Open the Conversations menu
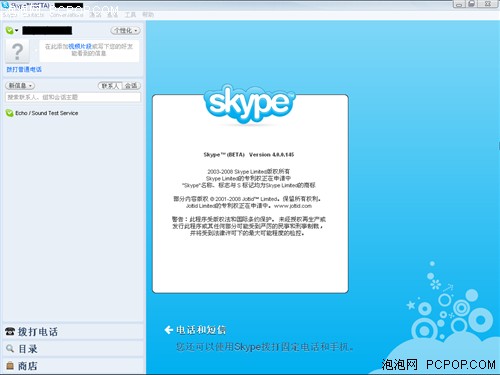The width and height of the screenshot is (500, 375). (66, 15)
